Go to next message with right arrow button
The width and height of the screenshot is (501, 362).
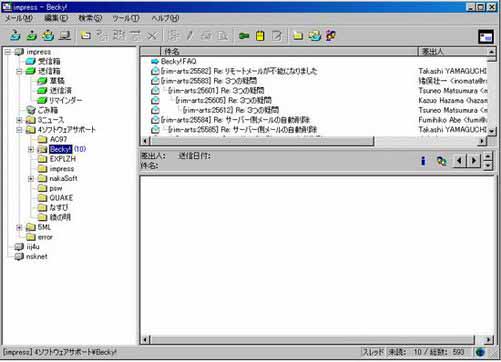(x=474, y=161)
